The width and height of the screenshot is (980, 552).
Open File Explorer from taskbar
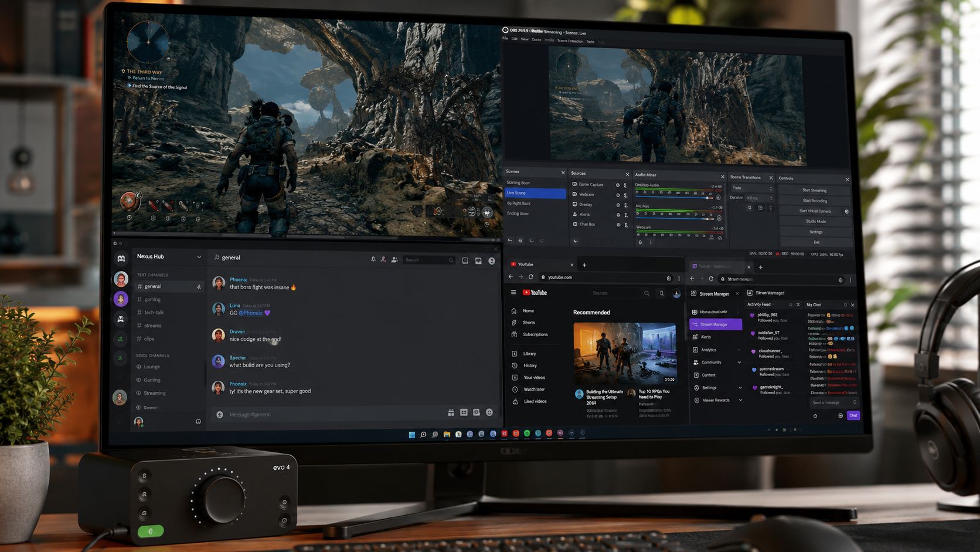pyautogui.click(x=447, y=435)
